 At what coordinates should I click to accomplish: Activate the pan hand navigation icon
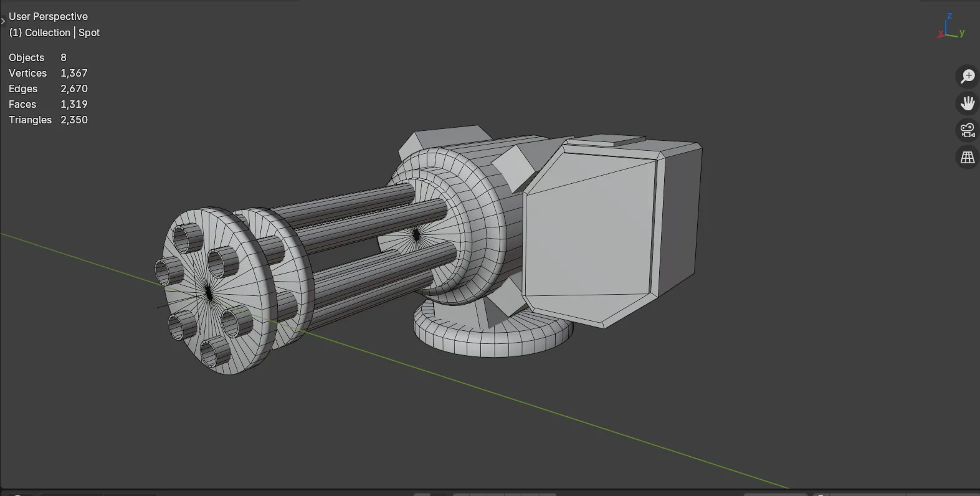pos(967,103)
